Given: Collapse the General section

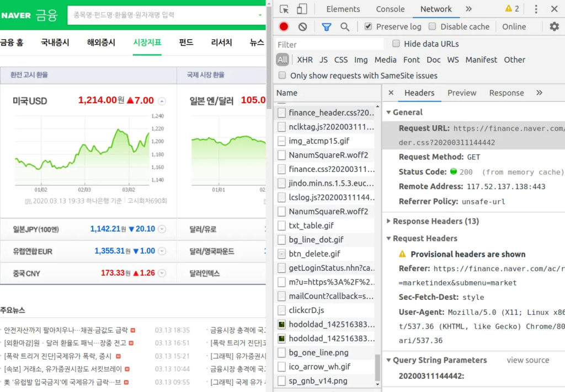Looking at the screenshot, I should point(388,112).
